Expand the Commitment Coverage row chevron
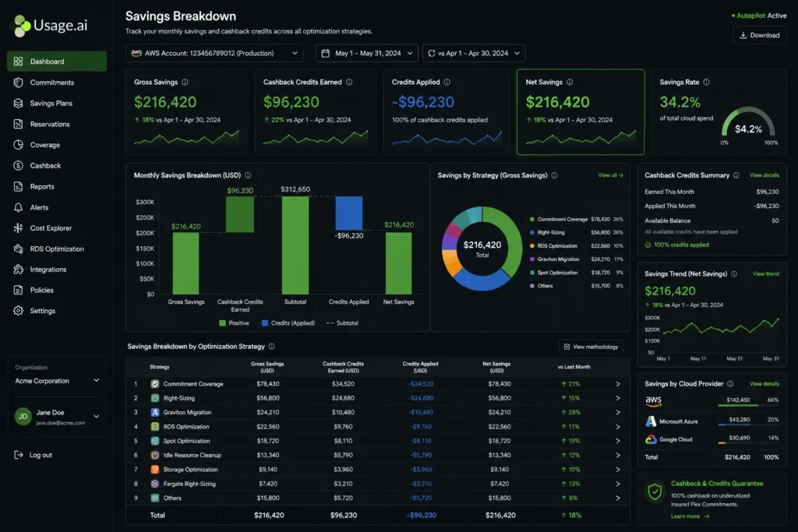 click(618, 384)
